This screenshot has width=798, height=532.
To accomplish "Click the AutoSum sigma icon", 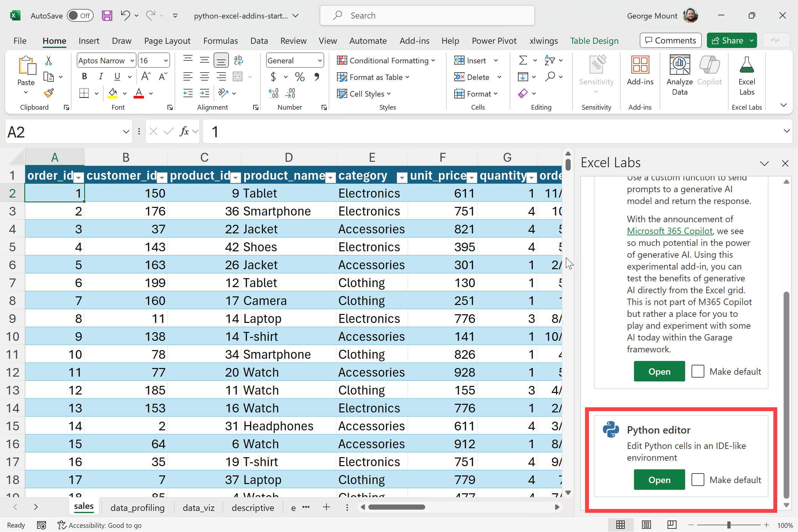I will tap(523, 60).
